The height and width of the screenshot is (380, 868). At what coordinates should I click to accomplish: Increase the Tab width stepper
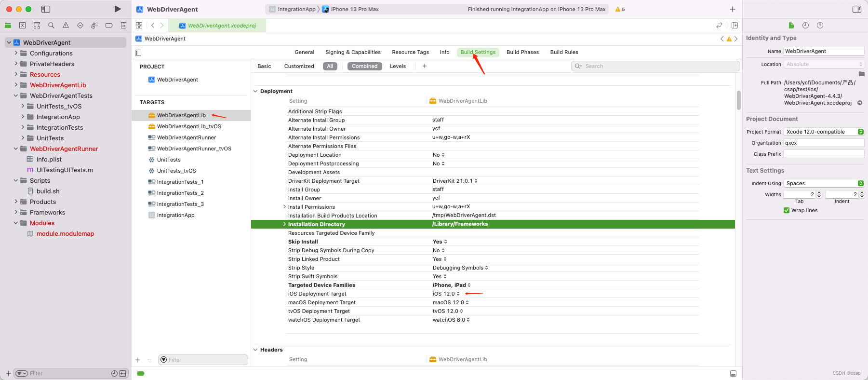coord(819,192)
